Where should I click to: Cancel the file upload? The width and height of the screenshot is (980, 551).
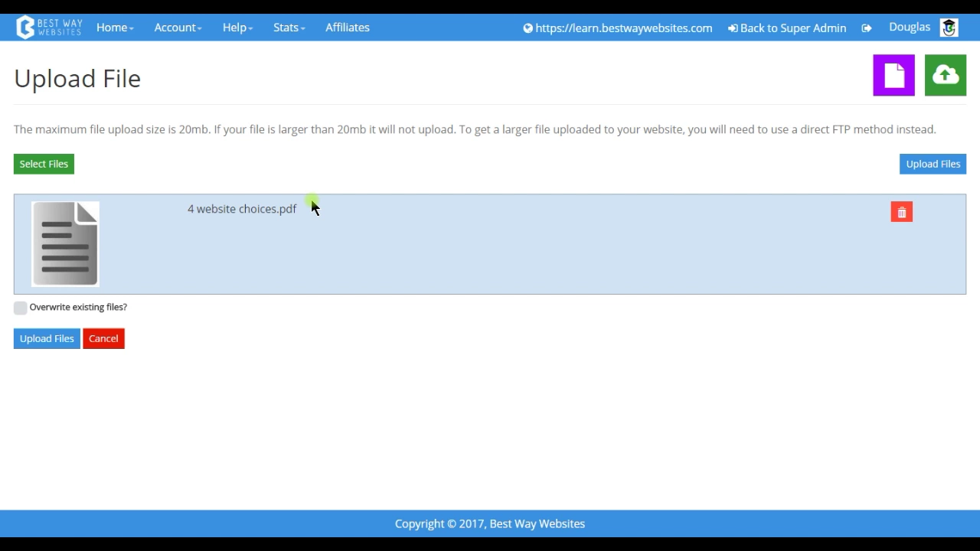click(x=103, y=338)
